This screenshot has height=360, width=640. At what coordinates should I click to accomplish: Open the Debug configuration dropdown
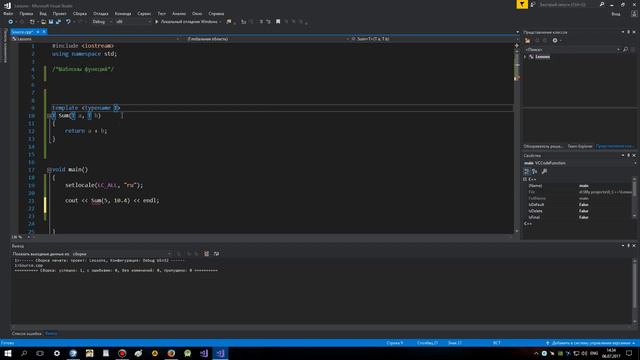click(102, 22)
